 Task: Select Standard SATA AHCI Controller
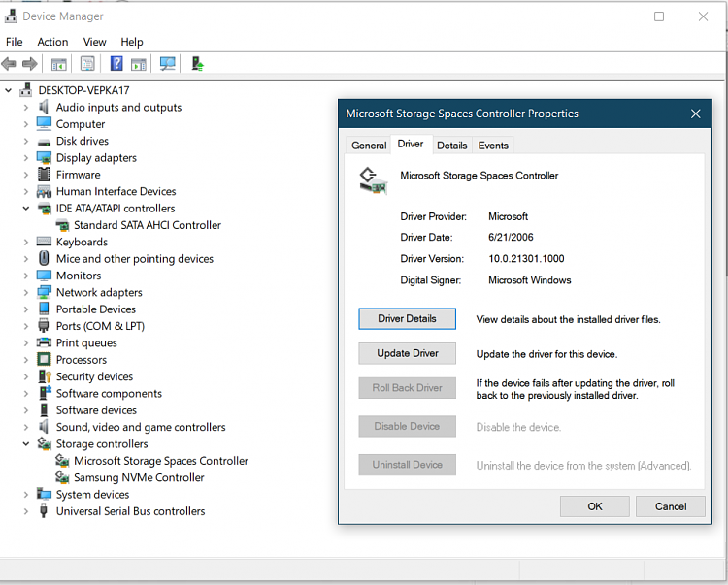148,225
